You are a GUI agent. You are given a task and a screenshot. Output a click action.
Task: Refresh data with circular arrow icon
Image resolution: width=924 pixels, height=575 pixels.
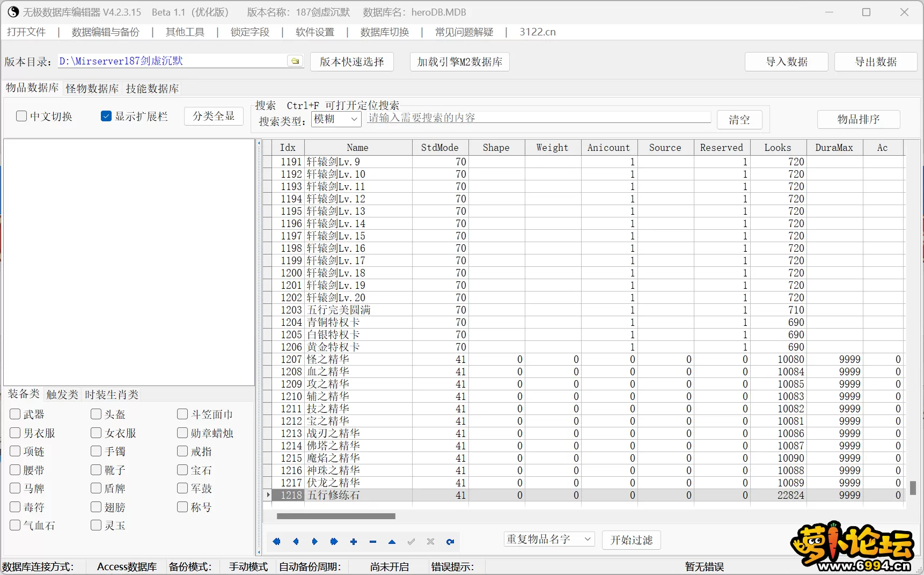click(x=450, y=542)
